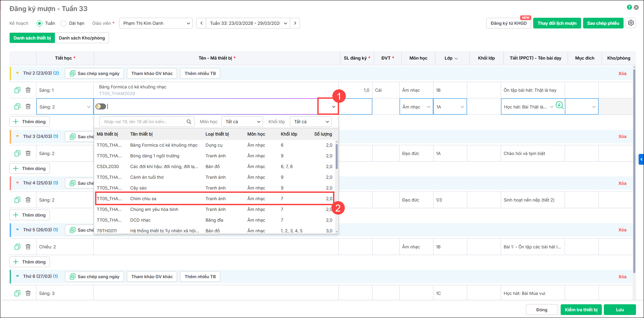This screenshot has height=318, width=644.
Task: Delete the Sáng: 1 row on Thứ 2
Action: pos(28,90)
